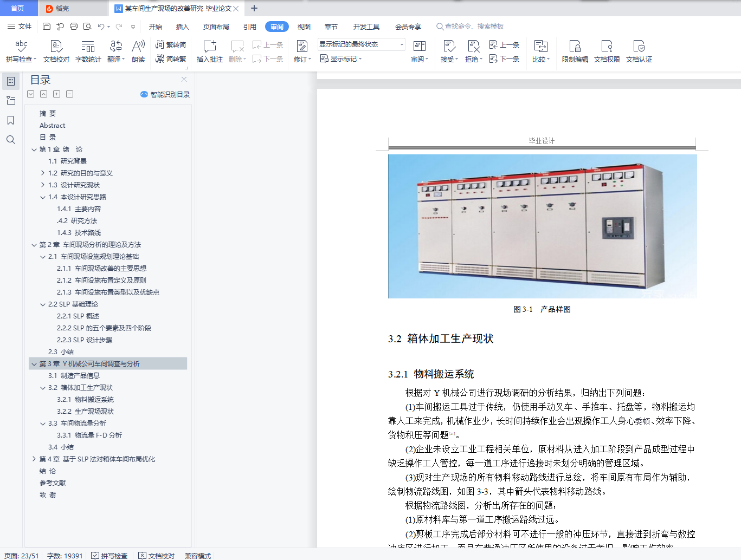Image resolution: width=741 pixels, height=560 pixels.
Task: Click the print icon in quick toolbar
Action: tap(74, 27)
